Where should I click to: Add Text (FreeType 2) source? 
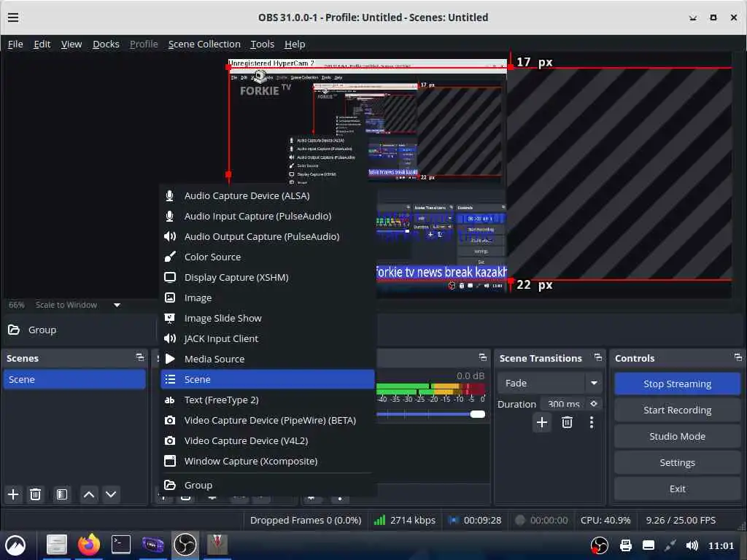pyautogui.click(x=267, y=400)
